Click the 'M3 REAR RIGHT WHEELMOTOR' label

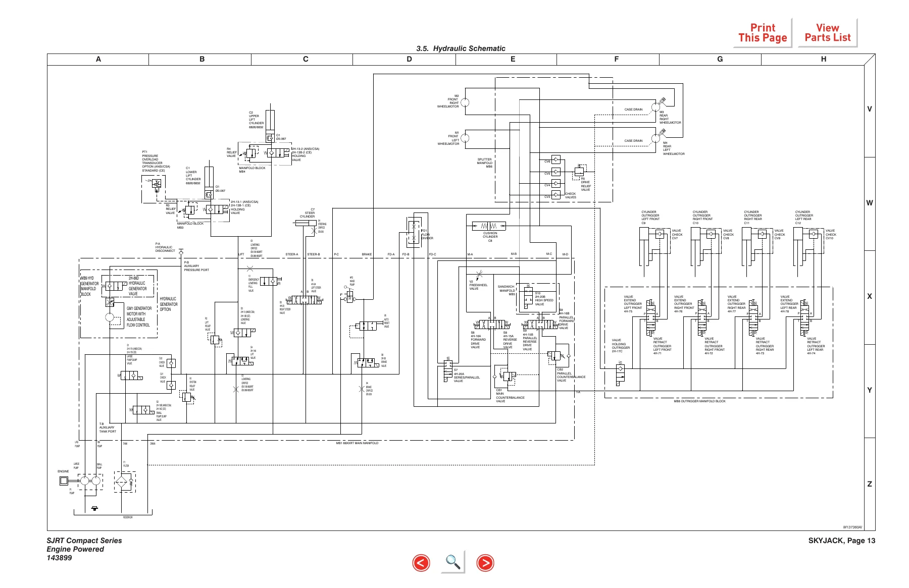(x=670, y=118)
